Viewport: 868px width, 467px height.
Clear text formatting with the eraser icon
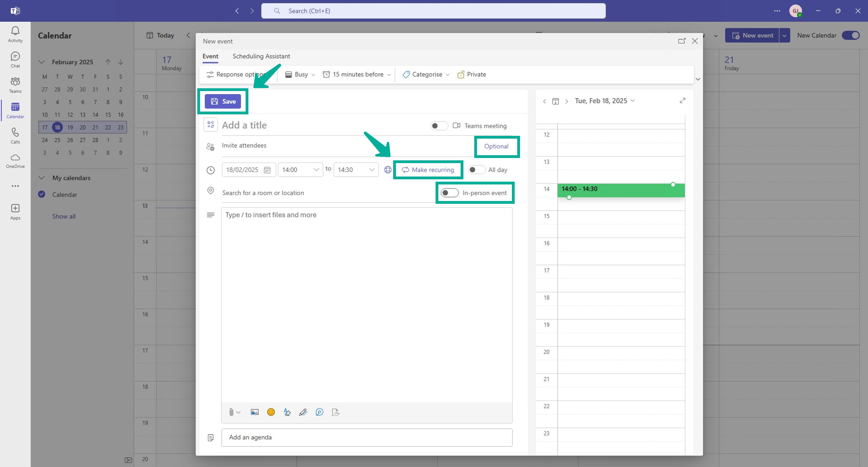(x=287, y=412)
